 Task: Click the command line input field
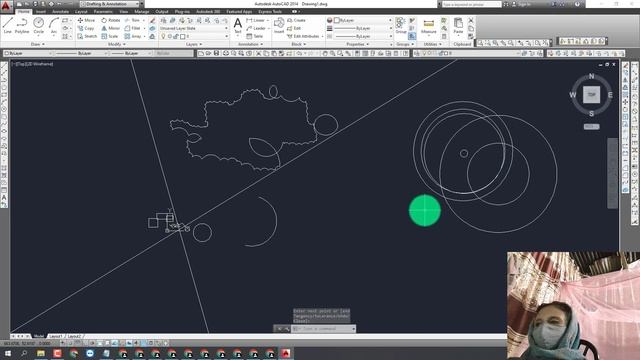(x=323, y=329)
